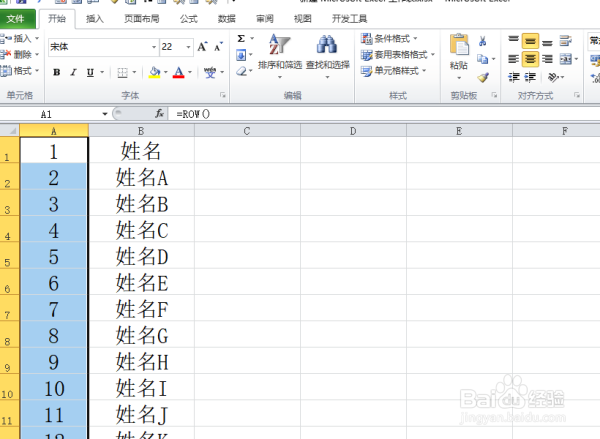Toggle underline formatting (U)

coord(90,72)
